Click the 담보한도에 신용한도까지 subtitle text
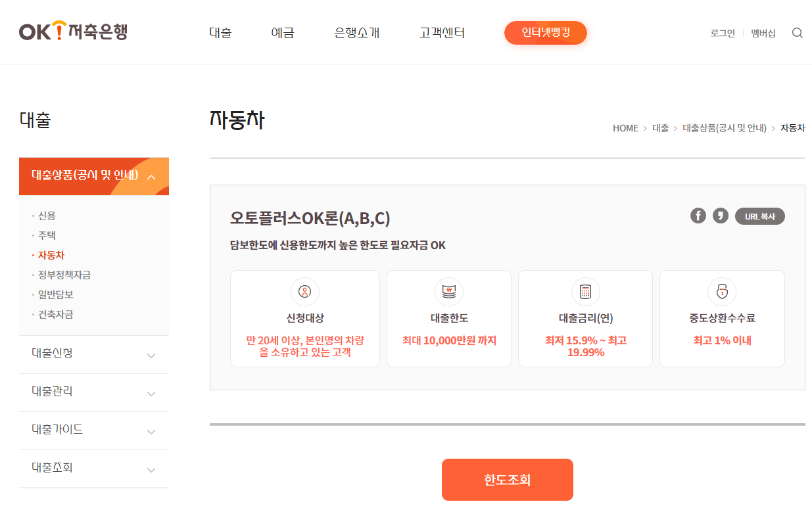This screenshot has width=812, height=529. [x=337, y=245]
